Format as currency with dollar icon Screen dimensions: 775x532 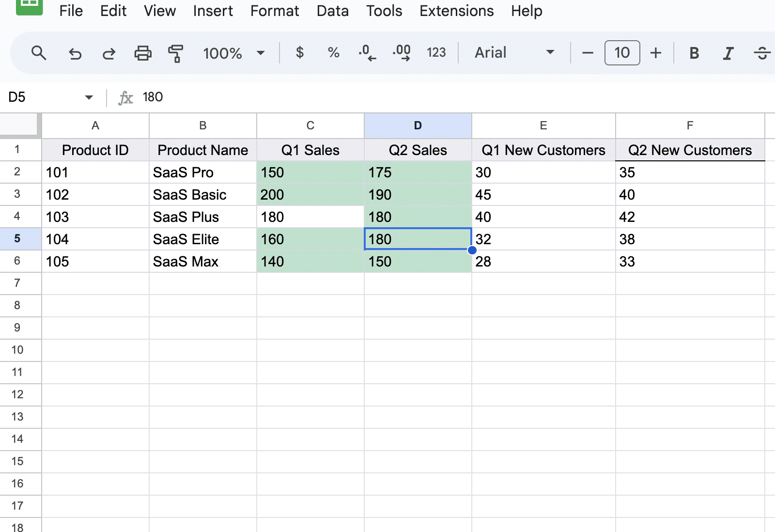(x=300, y=52)
